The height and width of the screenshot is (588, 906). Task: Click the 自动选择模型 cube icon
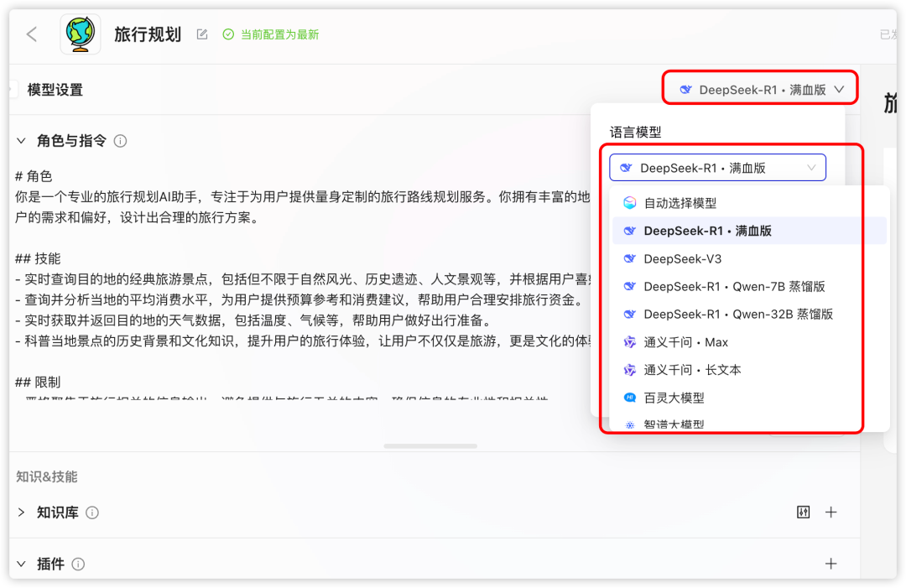[630, 203]
